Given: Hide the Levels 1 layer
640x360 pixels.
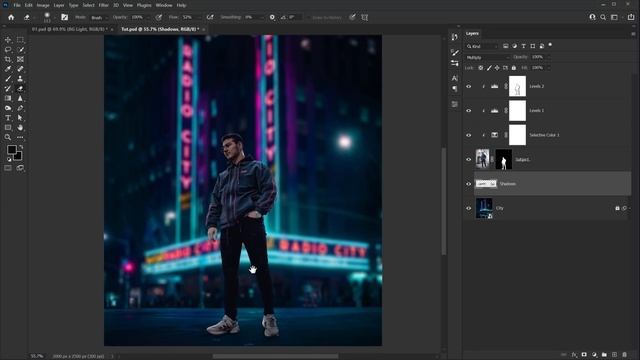Looking at the screenshot, I should tap(469, 111).
